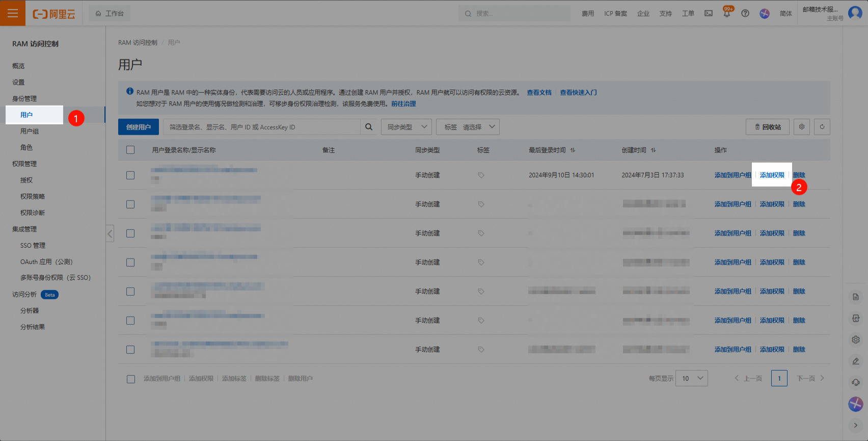Open the document icon in right toolbar
The width and height of the screenshot is (868, 441).
856,297
